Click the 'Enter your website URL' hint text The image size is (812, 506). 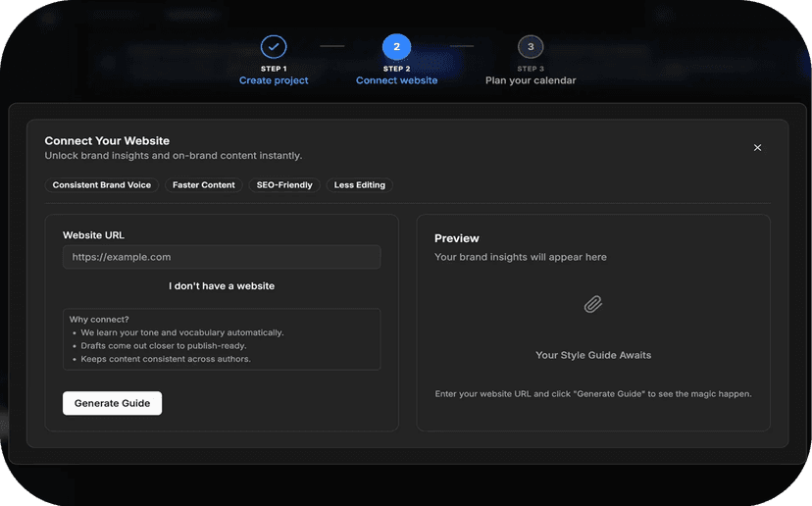pyautogui.click(x=593, y=394)
